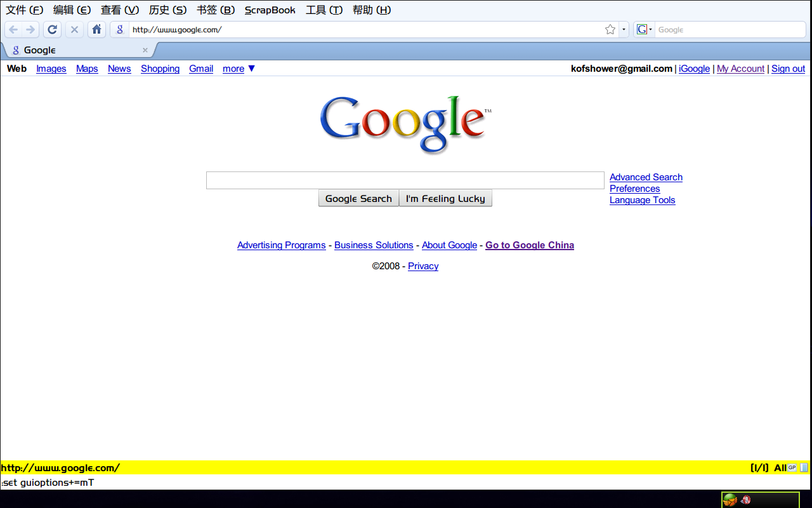Open the Advanced Search link
This screenshot has width=812, height=508.
coord(646,177)
